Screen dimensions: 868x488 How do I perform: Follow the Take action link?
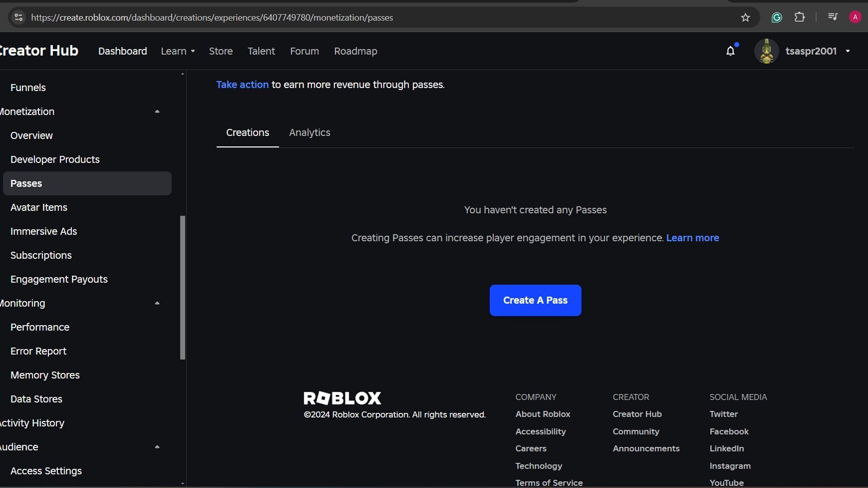(242, 84)
